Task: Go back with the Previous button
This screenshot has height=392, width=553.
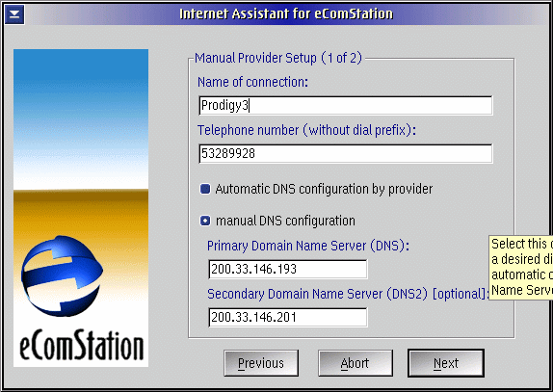Action: coord(261,363)
